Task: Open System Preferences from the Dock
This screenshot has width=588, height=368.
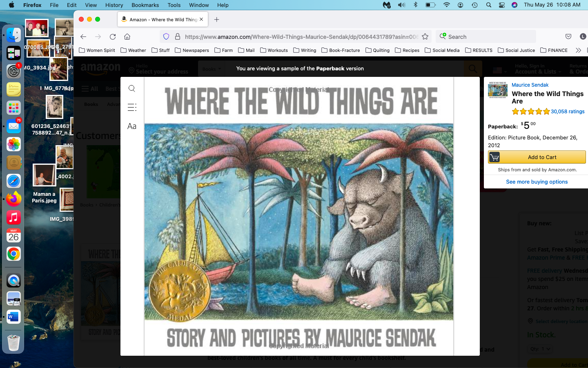Action: pos(13,72)
